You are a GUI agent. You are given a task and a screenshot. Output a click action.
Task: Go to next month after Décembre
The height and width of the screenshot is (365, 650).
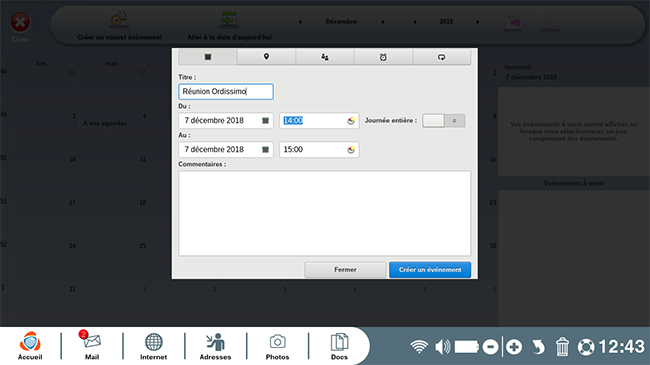pyautogui.click(x=383, y=22)
